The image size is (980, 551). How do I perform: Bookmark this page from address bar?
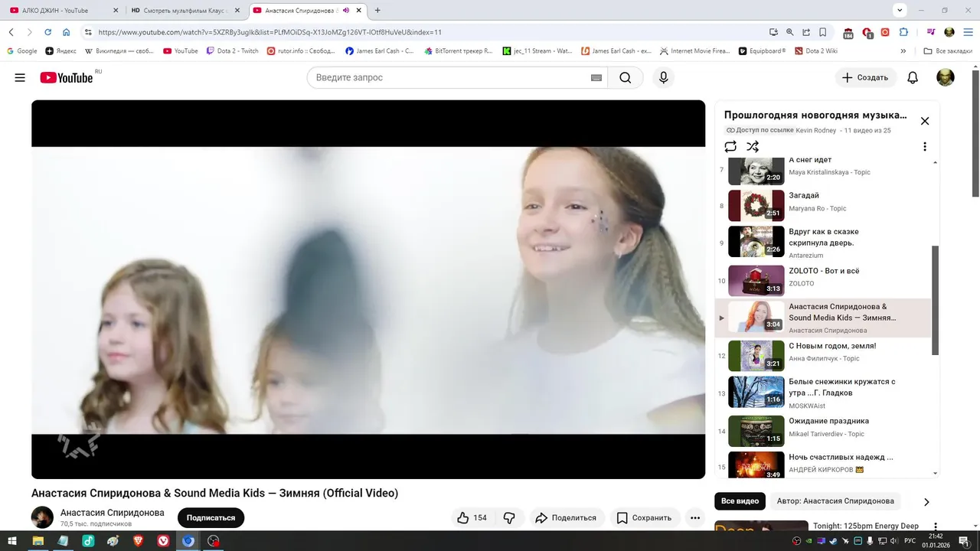(x=823, y=32)
